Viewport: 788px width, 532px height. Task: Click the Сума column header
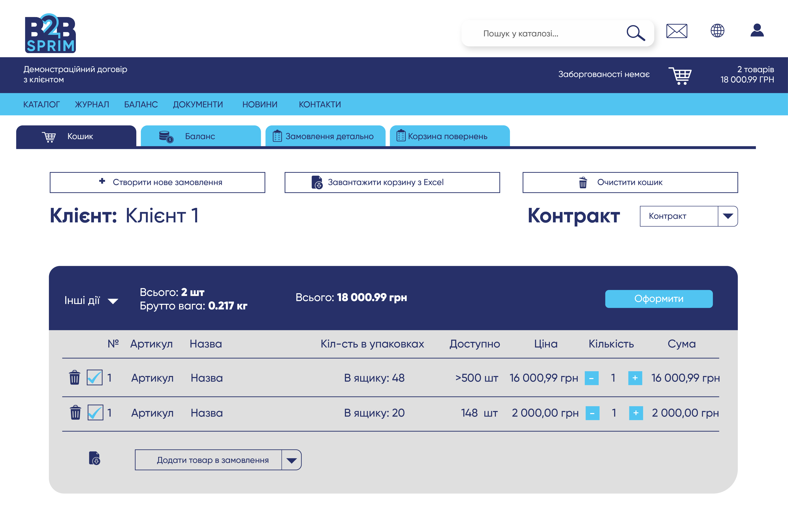click(682, 344)
